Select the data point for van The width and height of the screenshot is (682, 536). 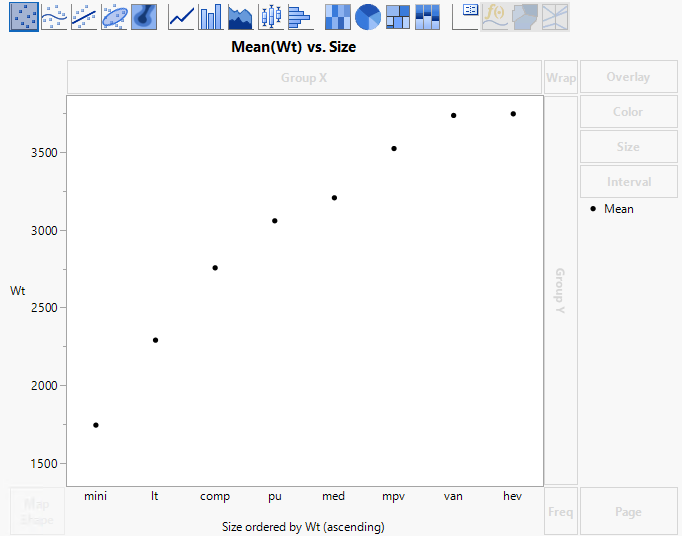pos(453,116)
